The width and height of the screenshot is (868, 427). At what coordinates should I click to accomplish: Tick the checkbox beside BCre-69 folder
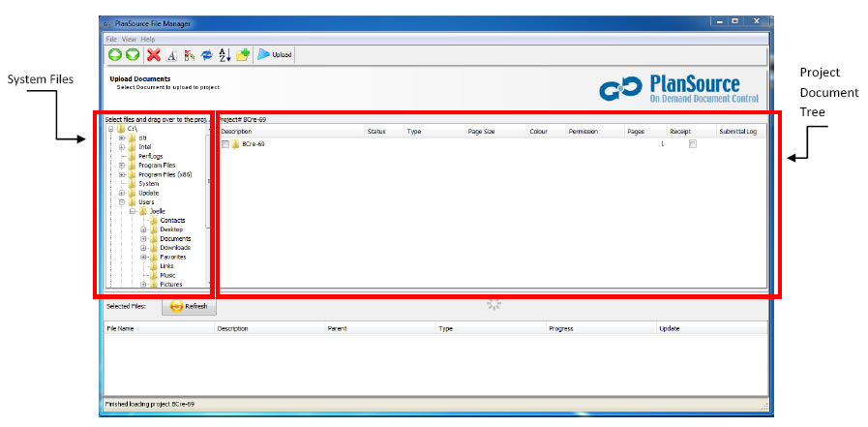[225, 144]
